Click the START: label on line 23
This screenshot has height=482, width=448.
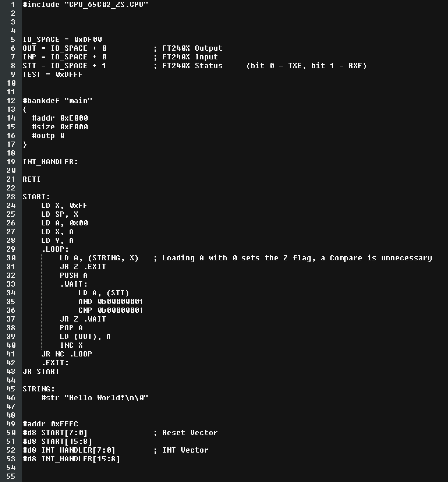point(36,197)
